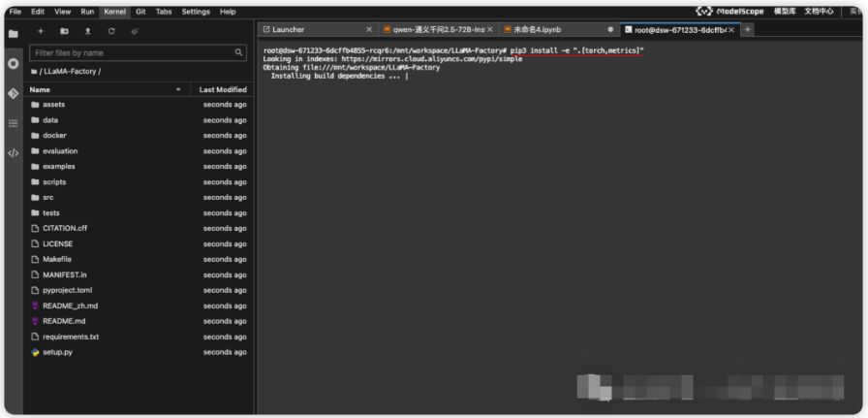This screenshot has width=868, height=418.
Task: Open the Kernel menu
Action: coord(114,11)
